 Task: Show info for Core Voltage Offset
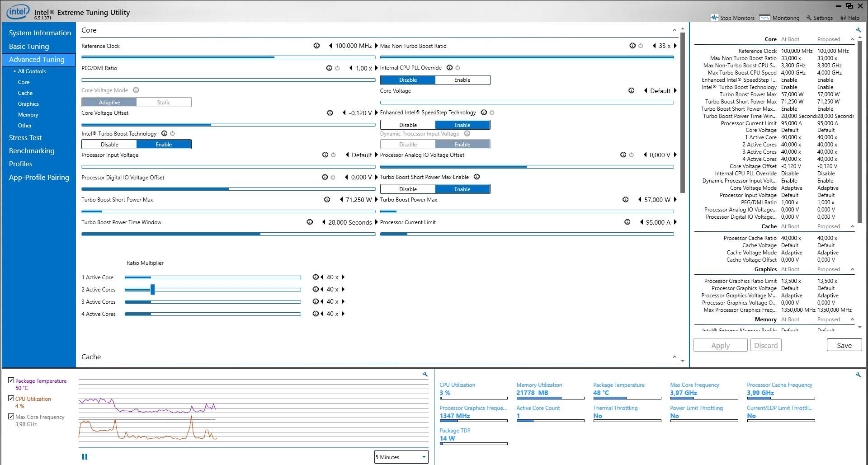[x=330, y=113]
